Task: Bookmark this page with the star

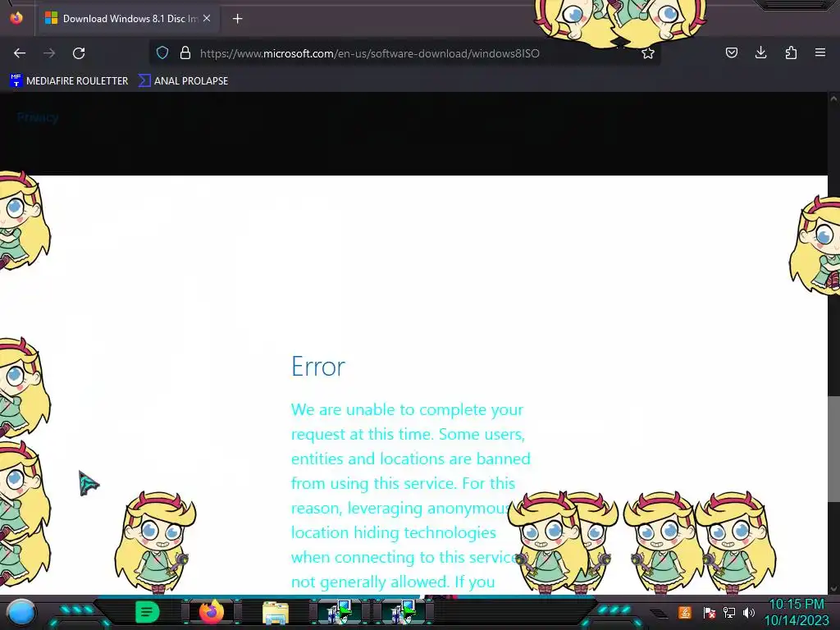Action: click(648, 53)
